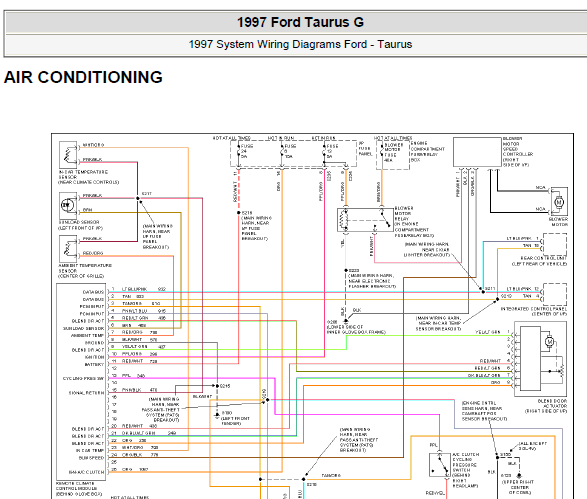Click pin 24 "ORG/BLK" wire label

[132, 454]
